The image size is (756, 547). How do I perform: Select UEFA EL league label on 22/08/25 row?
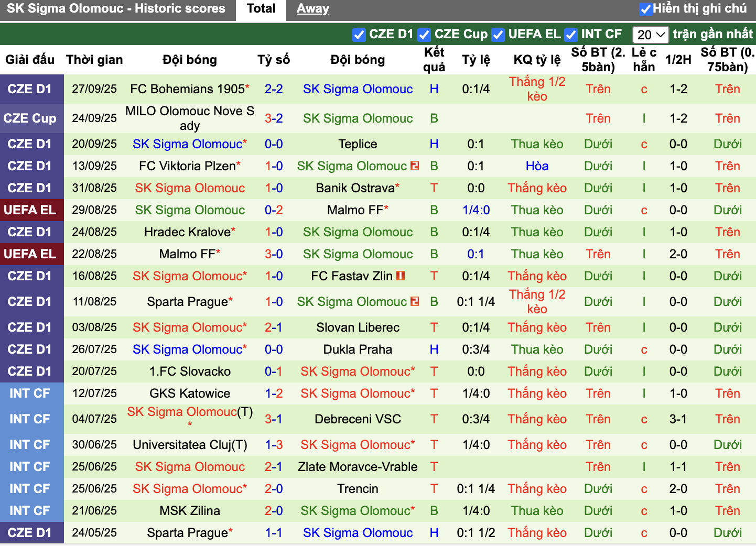point(30,254)
